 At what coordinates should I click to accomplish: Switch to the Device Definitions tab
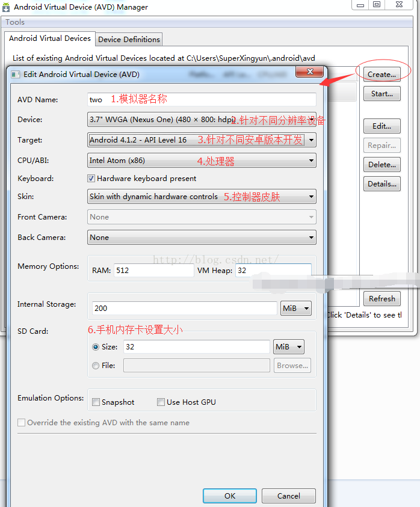pyautogui.click(x=129, y=40)
